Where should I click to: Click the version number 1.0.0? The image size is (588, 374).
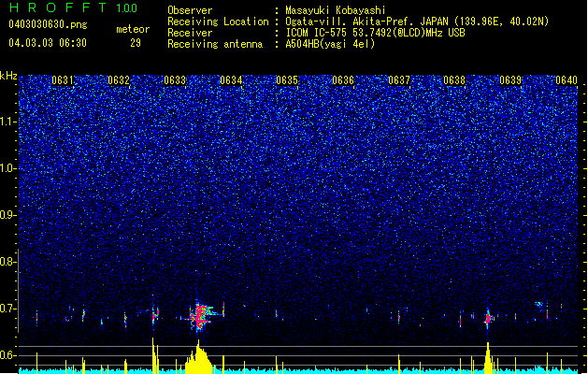tap(127, 8)
